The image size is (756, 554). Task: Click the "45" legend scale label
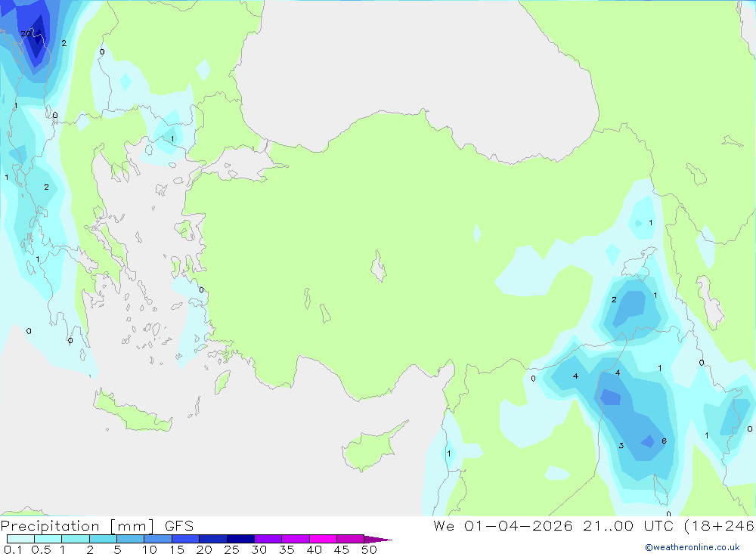pyautogui.click(x=342, y=549)
